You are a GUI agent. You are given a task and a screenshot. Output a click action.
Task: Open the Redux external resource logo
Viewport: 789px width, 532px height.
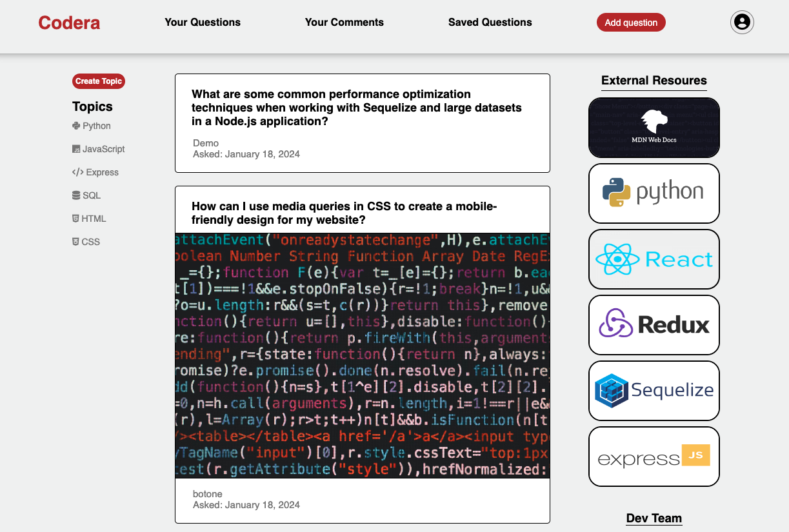[654, 324]
